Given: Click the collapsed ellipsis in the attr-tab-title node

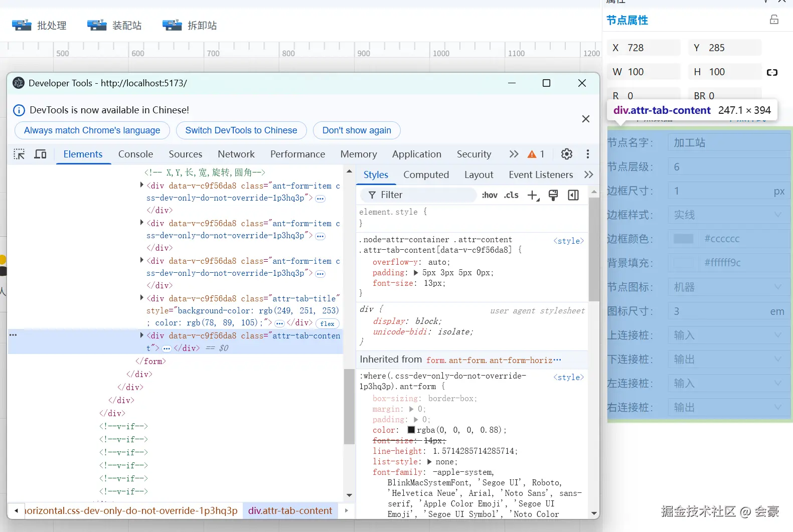Looking at the screenshot, I should click(x=279, y=323).
